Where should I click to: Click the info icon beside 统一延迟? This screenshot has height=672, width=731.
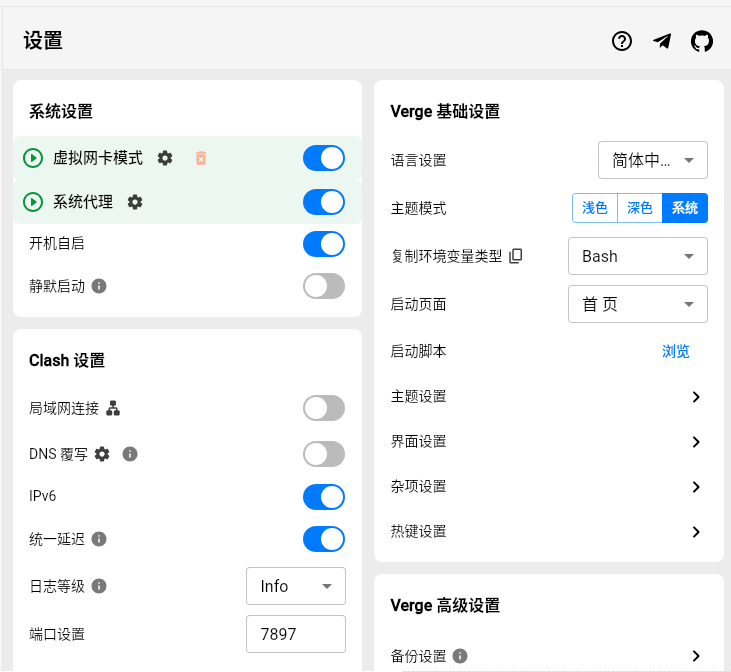99,539
